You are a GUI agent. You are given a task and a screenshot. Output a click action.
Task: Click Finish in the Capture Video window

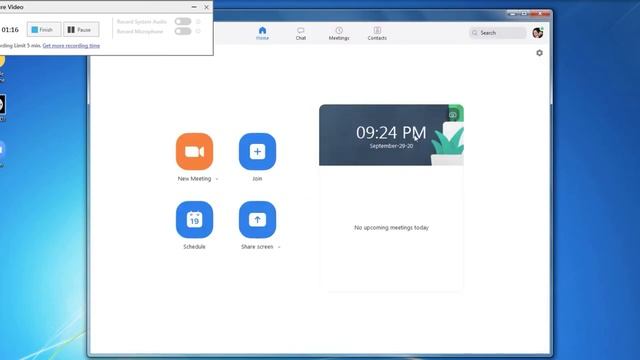pyautogui.click(x=44, y=29)
